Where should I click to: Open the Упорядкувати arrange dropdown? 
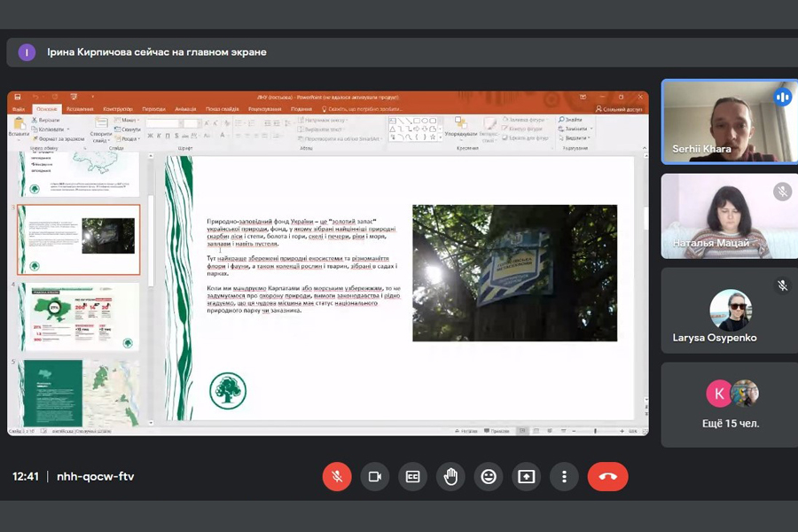point(460,134)
